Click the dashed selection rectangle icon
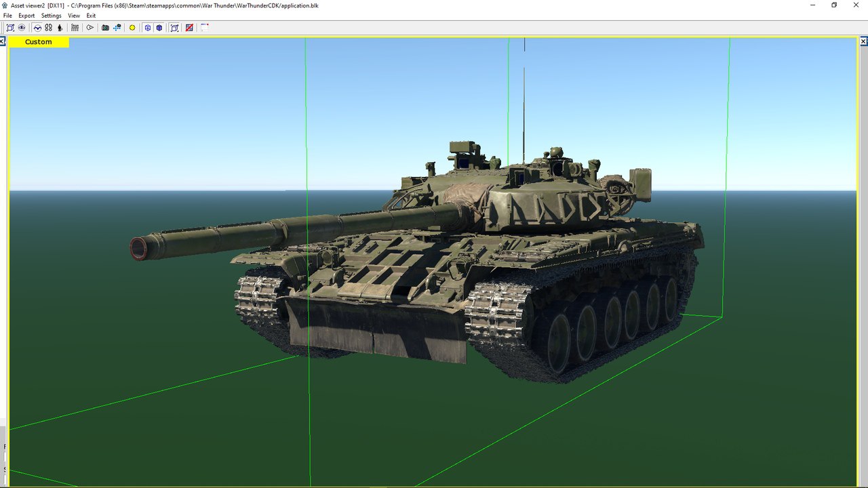 pos(204,28)
